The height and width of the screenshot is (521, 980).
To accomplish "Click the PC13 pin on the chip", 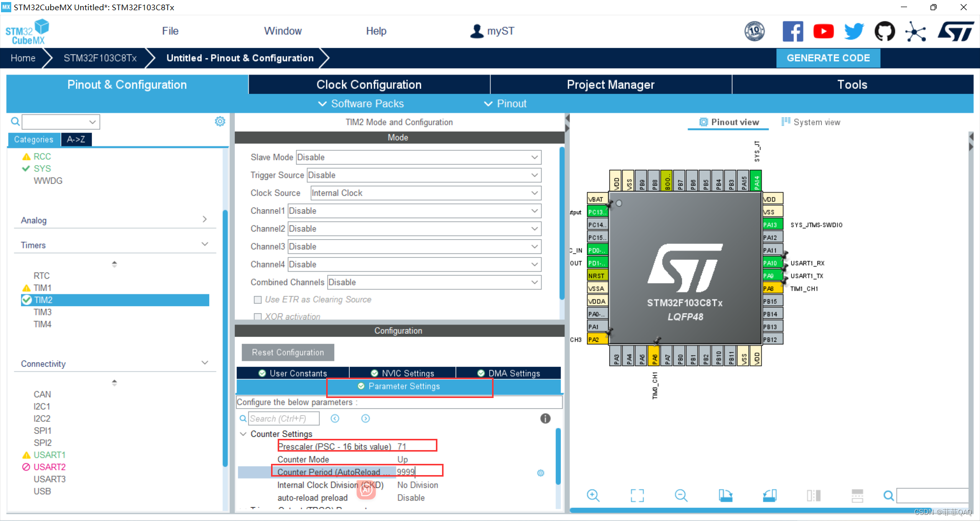I will 597,212.
